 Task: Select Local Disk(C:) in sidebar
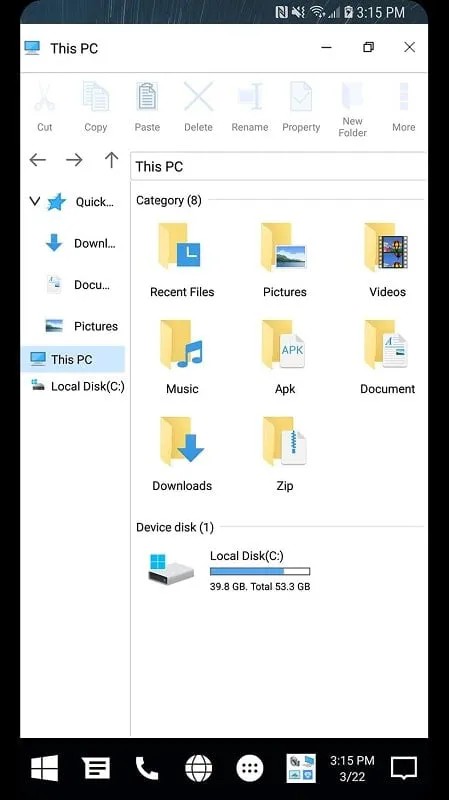(x=77, y=386)
